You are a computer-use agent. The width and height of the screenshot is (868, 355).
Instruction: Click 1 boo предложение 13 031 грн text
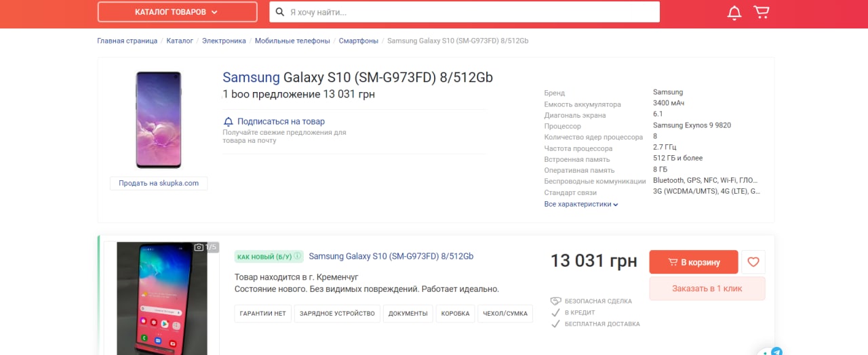(x=298, y=94)
